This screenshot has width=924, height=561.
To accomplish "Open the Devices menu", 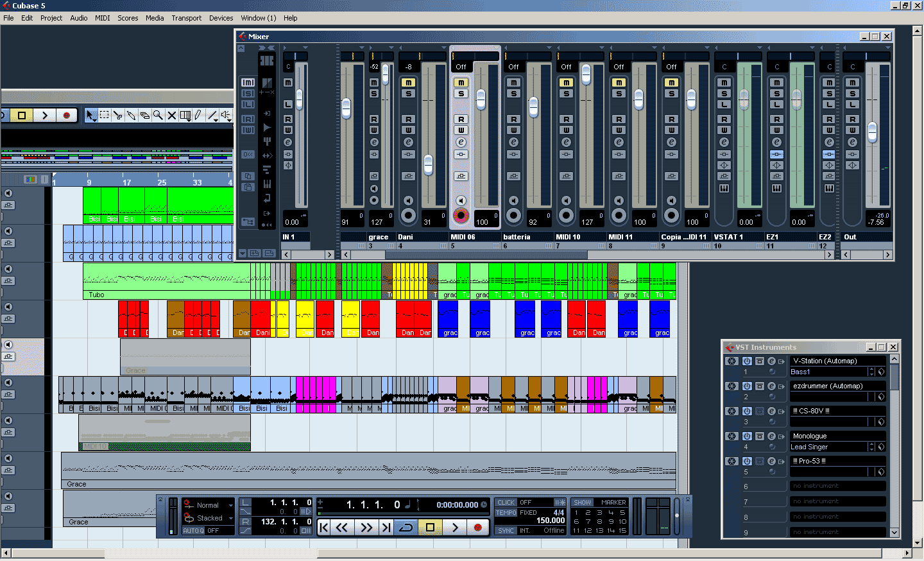I will [x=221, y=18].
